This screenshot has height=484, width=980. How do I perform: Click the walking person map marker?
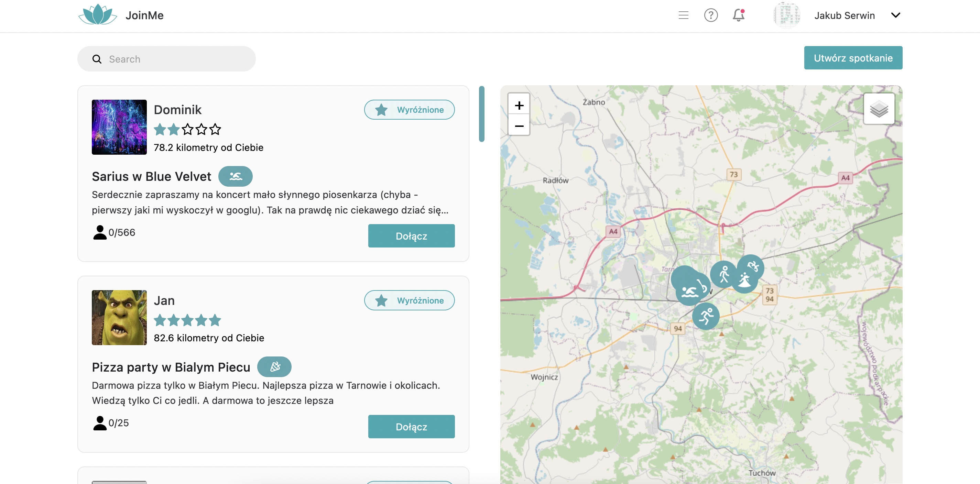click(723, 274)
